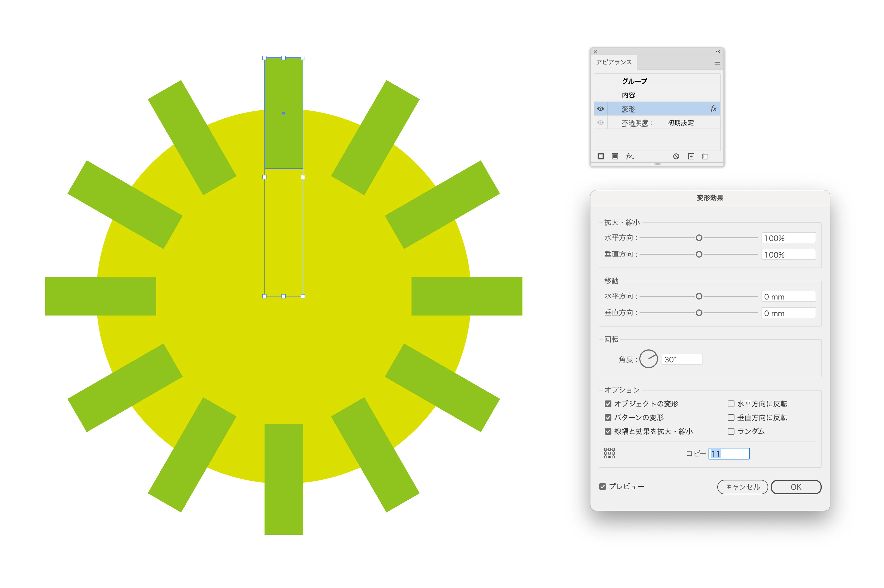Screen dimensions: 884x588
Task: Click the 移動 水平方向 slider handle
Action: 699,296
